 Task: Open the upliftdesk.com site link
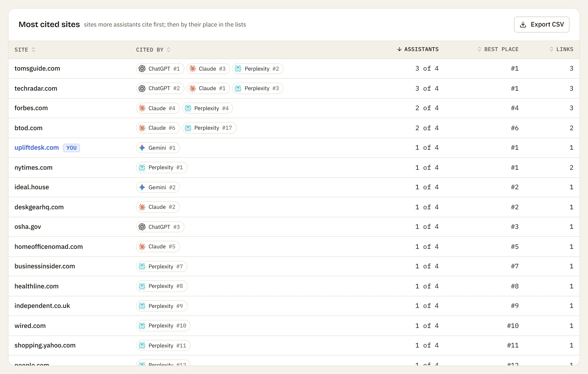point(36,147)
